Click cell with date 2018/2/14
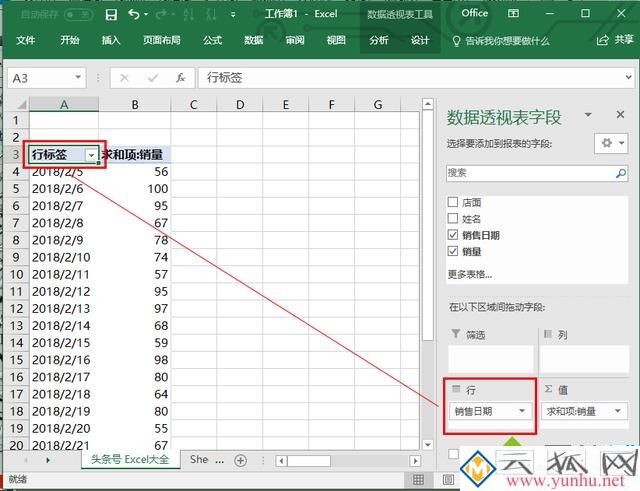Screen dimensions: 640x491 pyautogui.click(x=64, y=326)
